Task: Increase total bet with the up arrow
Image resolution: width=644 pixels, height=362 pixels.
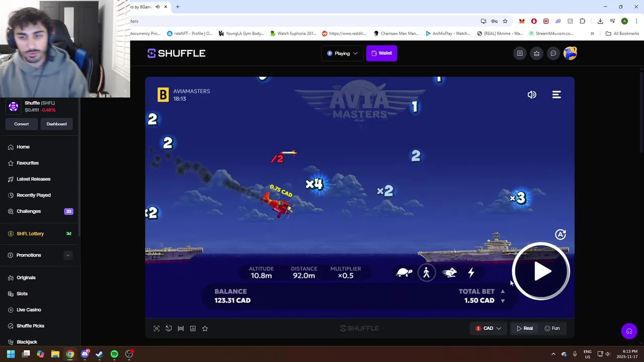Action: 503,291
